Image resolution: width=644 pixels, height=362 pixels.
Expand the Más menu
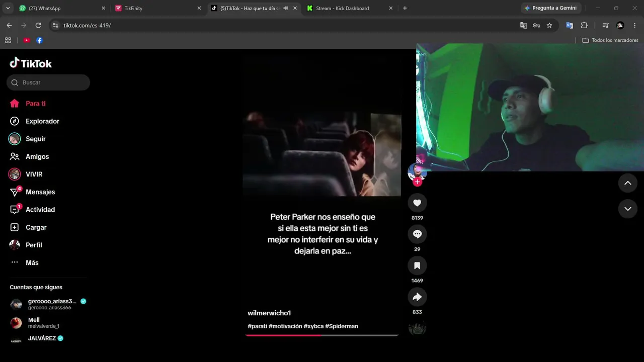(x=25, y=262)
